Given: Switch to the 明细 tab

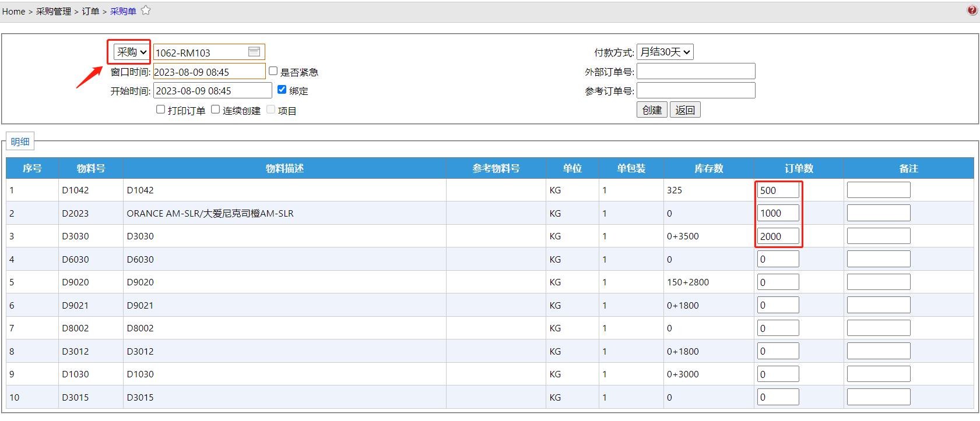Looking at the screenshot, I should pyautogui.click(x=20, y=141).
